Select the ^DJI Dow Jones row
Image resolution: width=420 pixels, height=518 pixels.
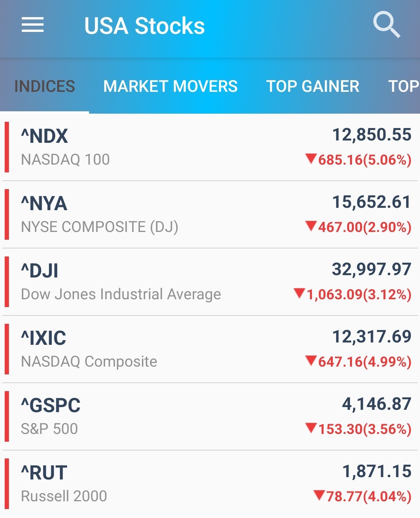[210, 282]
